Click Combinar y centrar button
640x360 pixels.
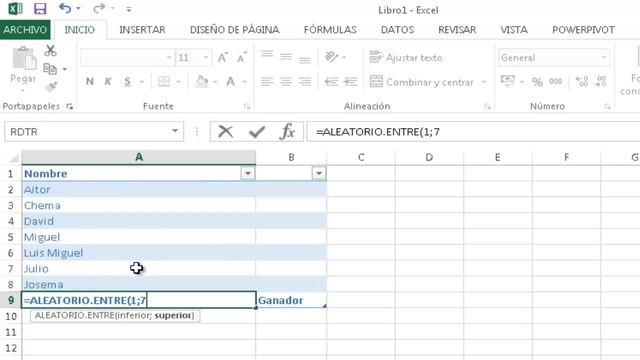(422, 82)
